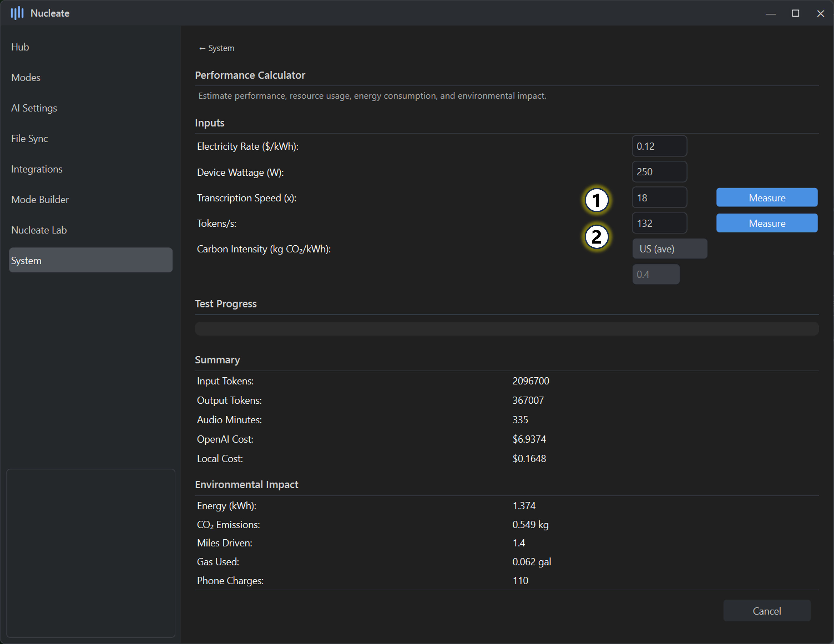Minimize the Nucleate window

770,13
